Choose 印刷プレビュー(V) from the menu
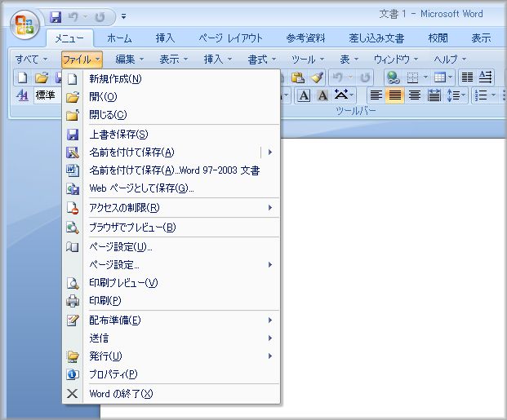 (x=171, y=283)
